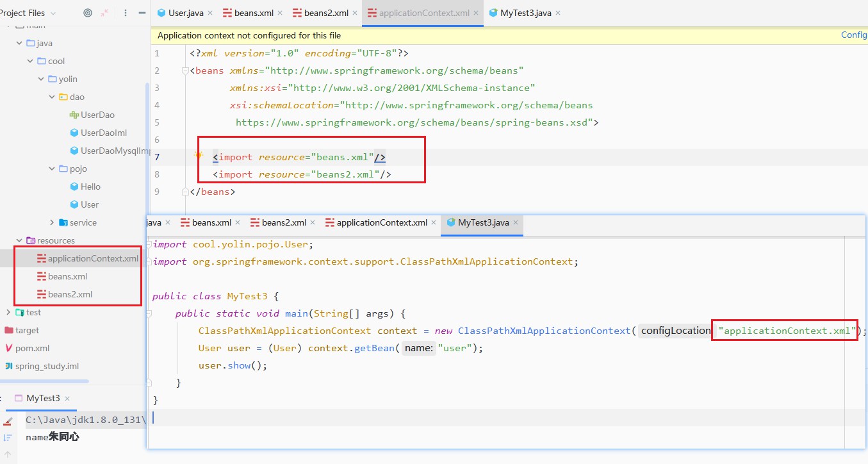Select beans2.xml in project tree
Image resolution: width=868 pixels, height=464 pixels.
tap(65, 294)
